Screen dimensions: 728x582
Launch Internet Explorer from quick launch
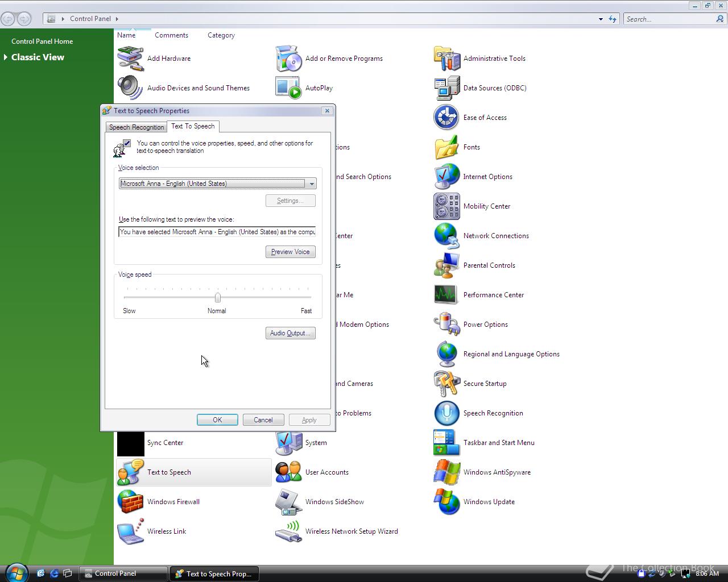pos(55,573)
